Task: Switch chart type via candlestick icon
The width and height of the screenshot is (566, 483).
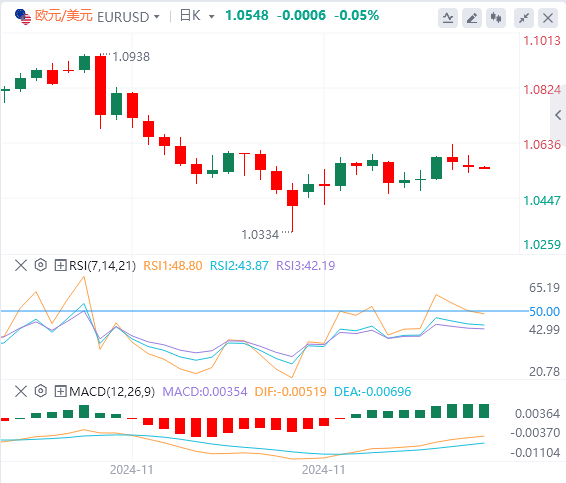Action: tap(496, 18)
